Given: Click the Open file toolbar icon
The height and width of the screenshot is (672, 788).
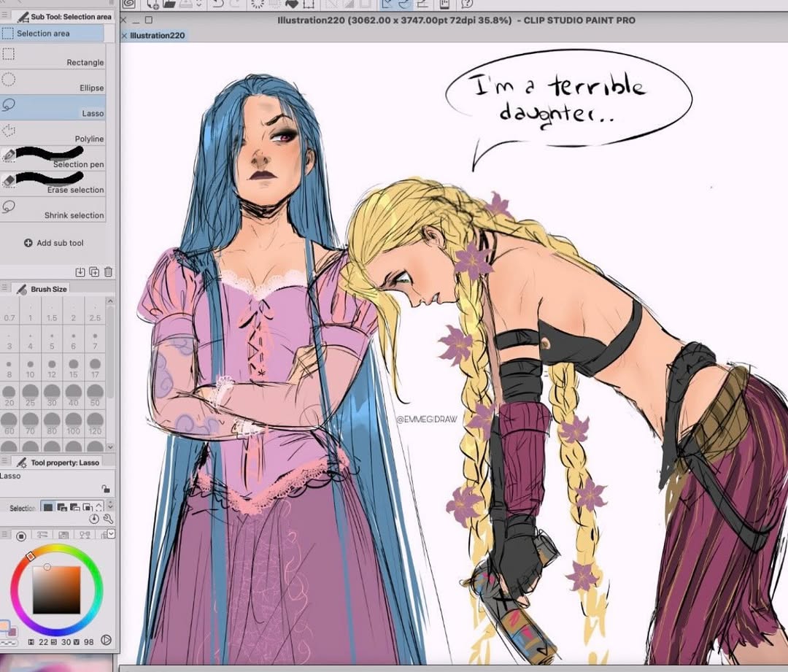Looking at the screenshot, I should click(x=169, y=4).
